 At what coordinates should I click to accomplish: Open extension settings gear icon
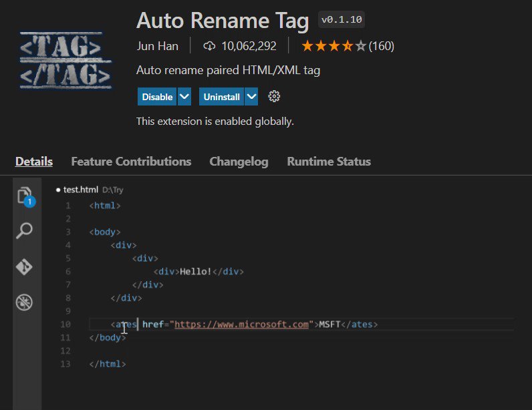[274, 97]
